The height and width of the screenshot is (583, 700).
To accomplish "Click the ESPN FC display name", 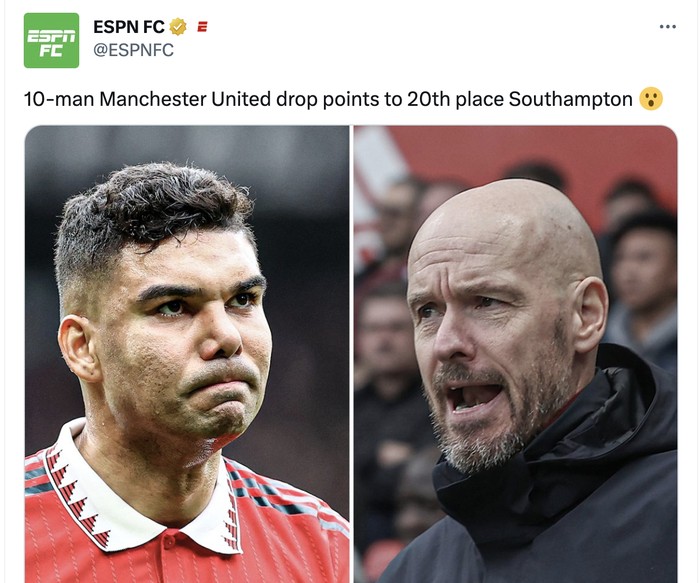I will (x=129, y=27).
